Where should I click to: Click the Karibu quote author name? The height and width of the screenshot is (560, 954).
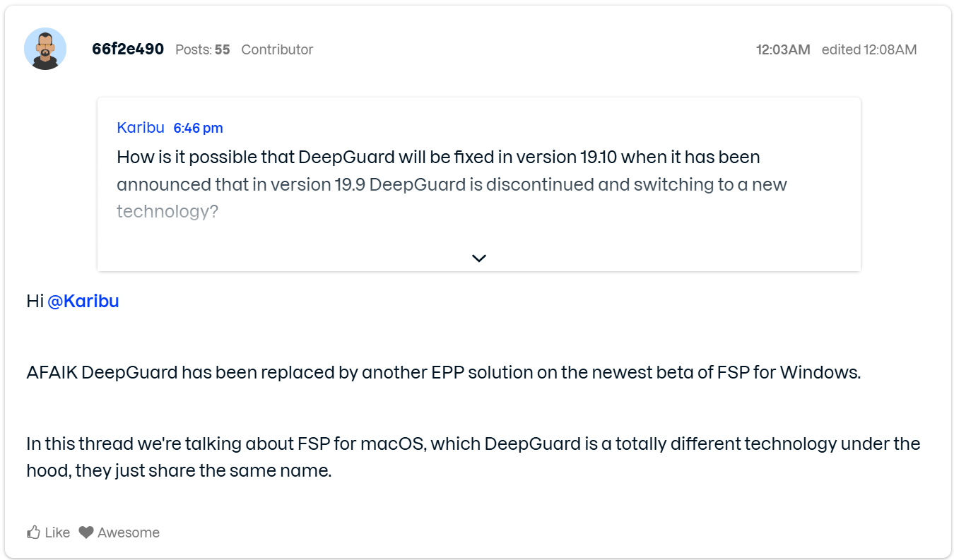click(141, 128)
